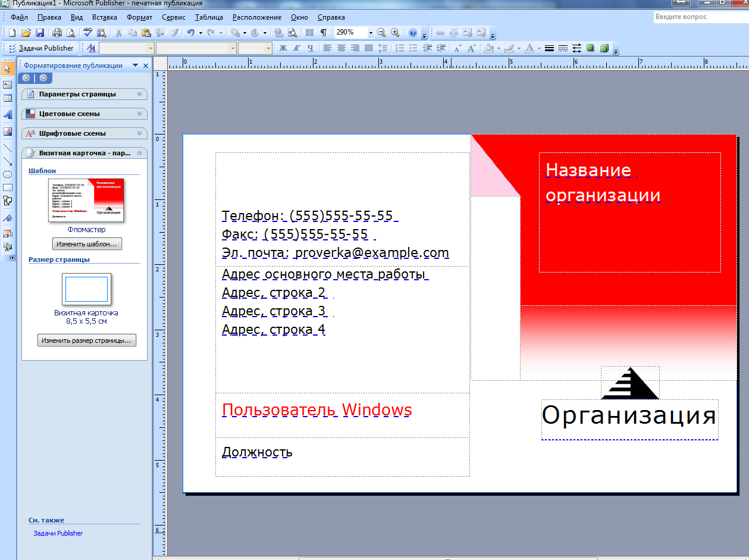Click the Line Color brush button

click(509, 48)
